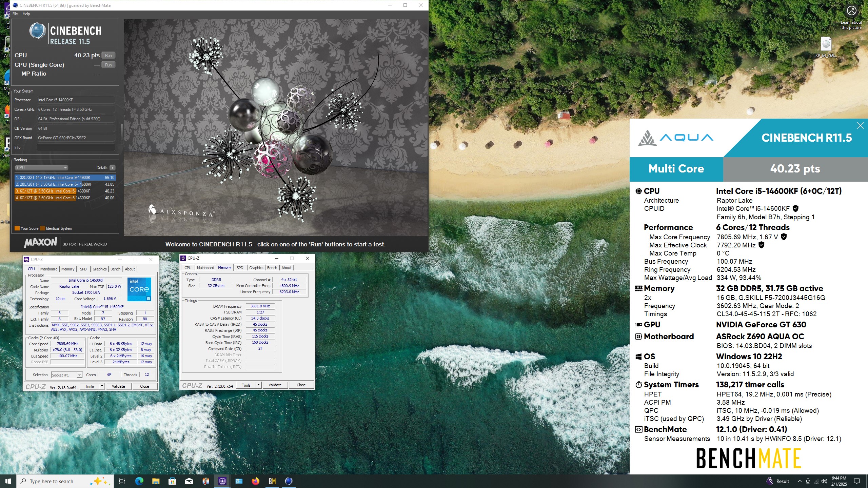This screenshot has width=868, height=488.
Task: Switch to CPU tab in Memory CPU-Z window
Action: point(188,268)
